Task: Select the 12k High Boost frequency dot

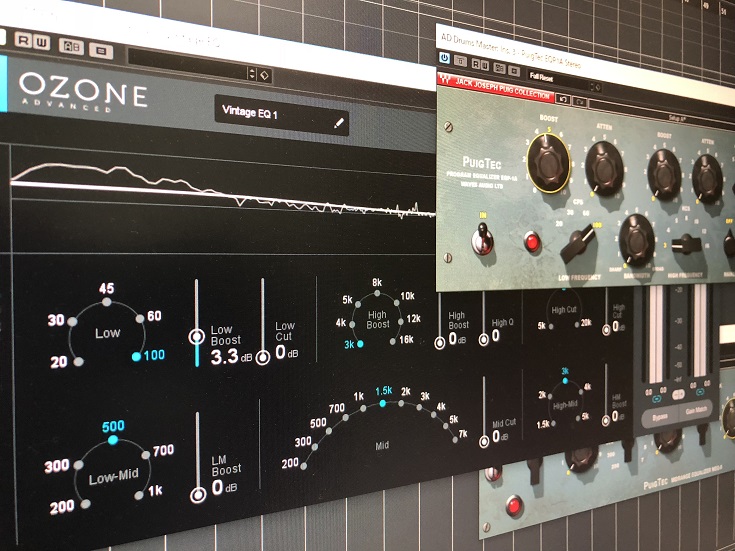Action: click(401, 322)
